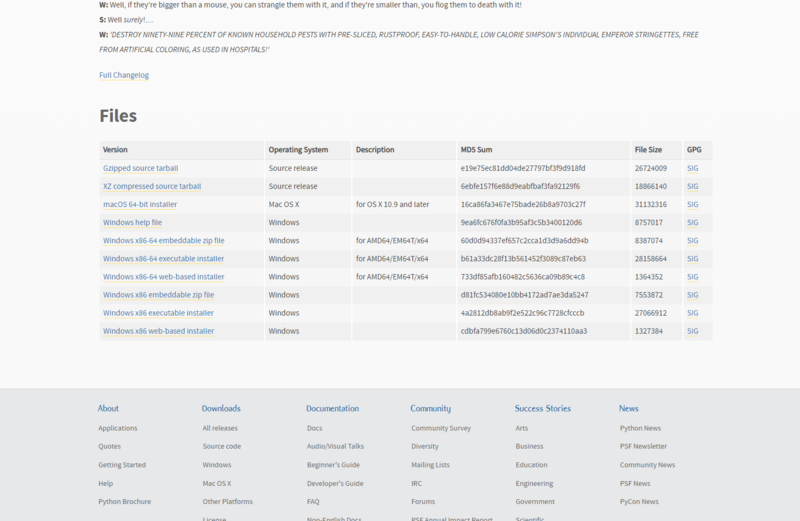Open Community Survey link
Screen dimensions: 800x521
441,428
